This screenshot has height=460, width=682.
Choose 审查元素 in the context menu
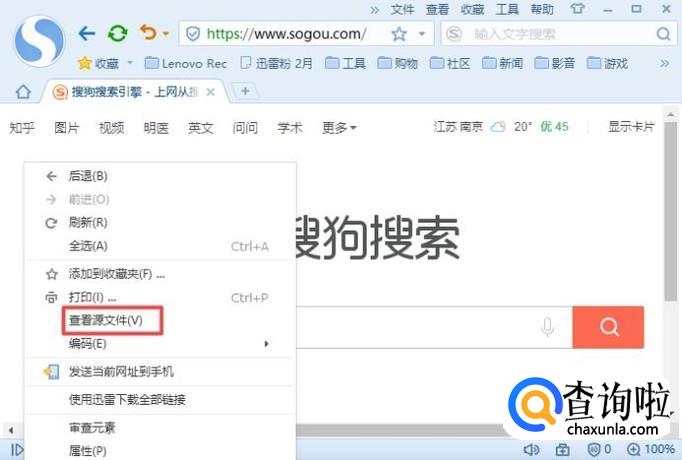pyautogui.click(x=161, y=428)
